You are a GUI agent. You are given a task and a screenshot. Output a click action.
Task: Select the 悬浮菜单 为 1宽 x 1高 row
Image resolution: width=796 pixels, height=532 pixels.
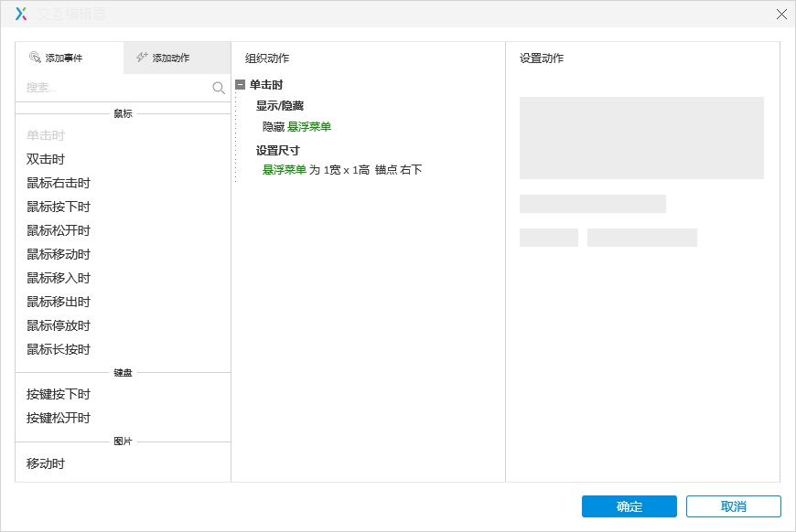pos(342,170)
